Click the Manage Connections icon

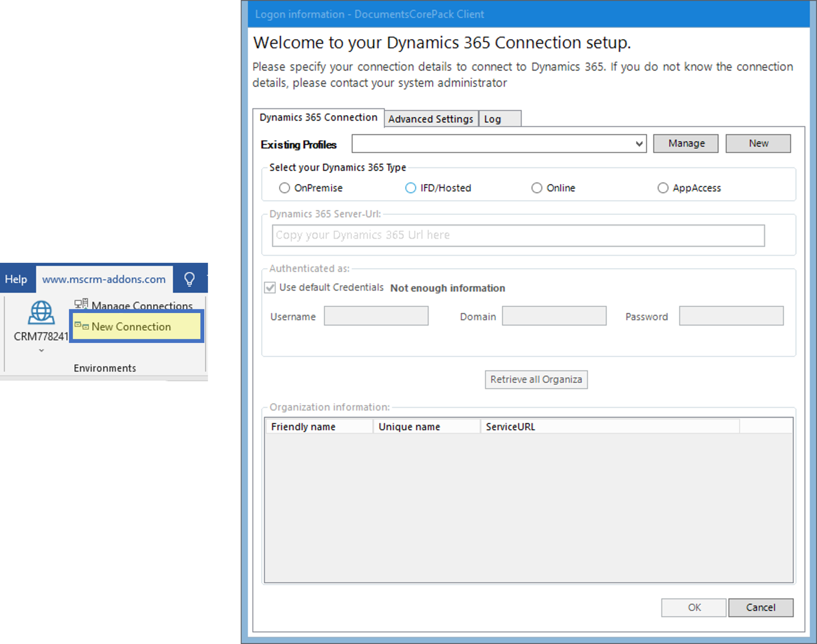point(81,304)
